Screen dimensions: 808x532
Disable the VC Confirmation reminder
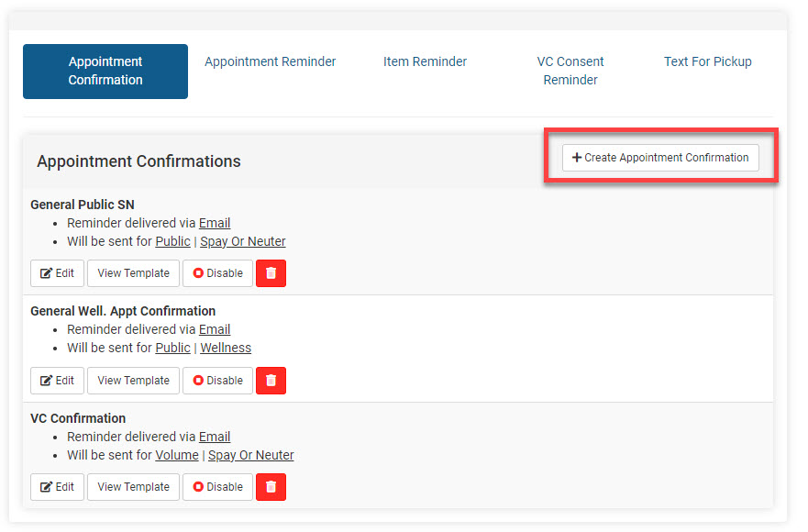click(x=217, y=487)
